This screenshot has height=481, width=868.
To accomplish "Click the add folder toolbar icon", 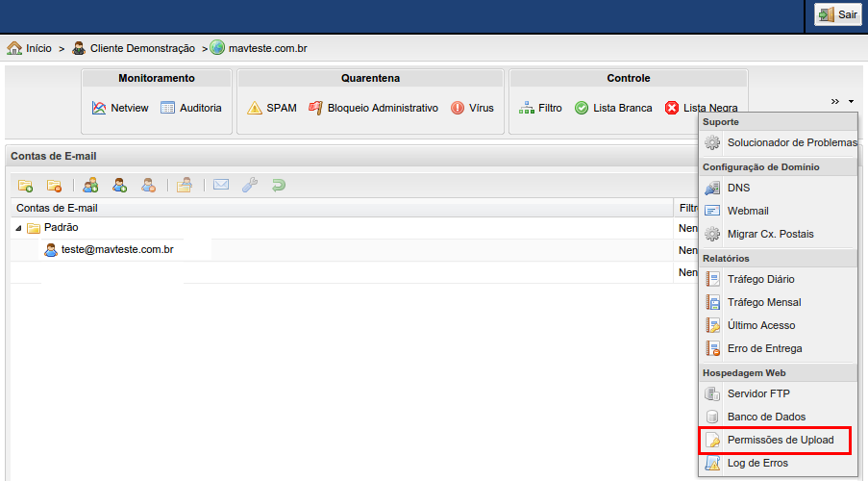I will 26,185.
